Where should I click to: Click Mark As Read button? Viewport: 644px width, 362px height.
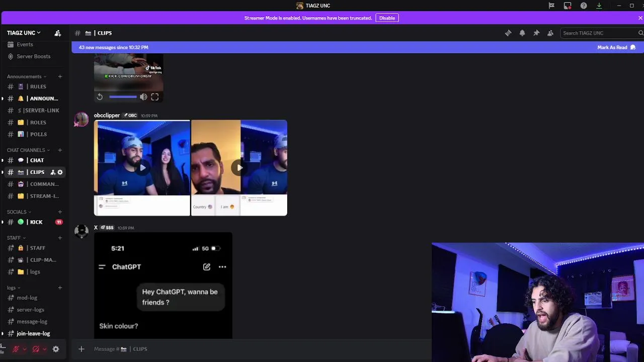tap(616, 47)
